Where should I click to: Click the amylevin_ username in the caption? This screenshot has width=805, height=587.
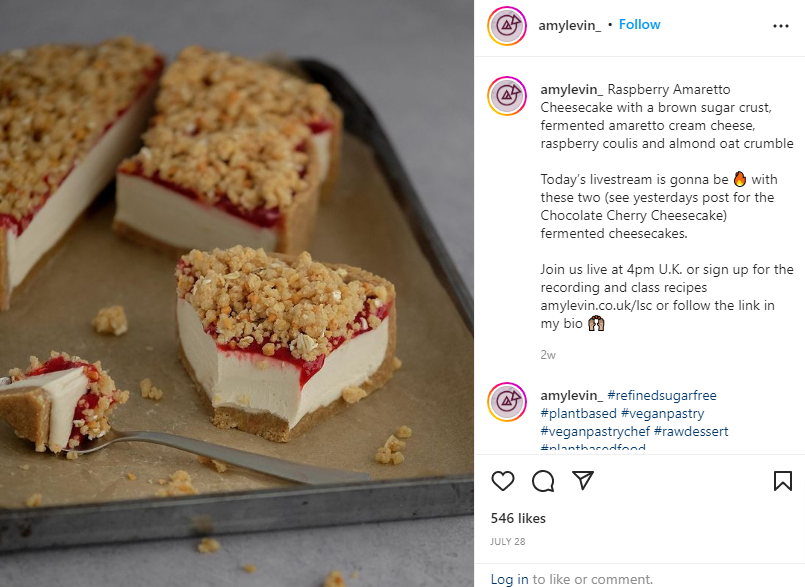571,89
